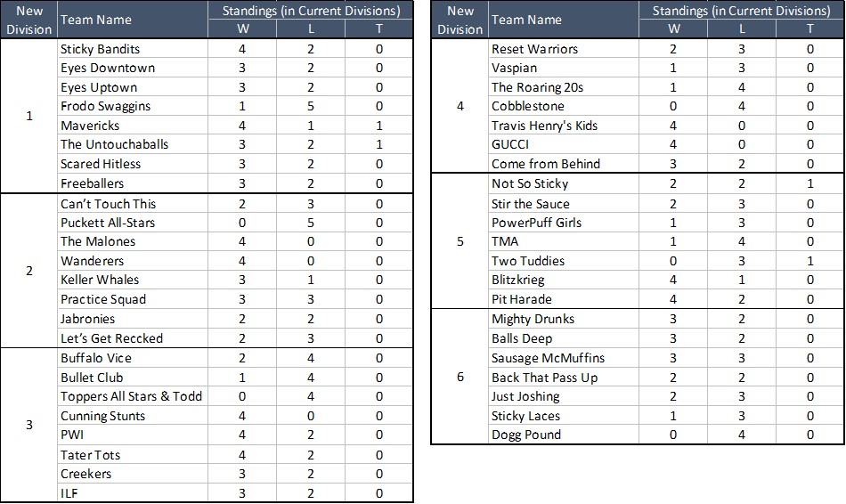Select the Keller Whales team cell
Screen dimensions: 846x504
100,280
